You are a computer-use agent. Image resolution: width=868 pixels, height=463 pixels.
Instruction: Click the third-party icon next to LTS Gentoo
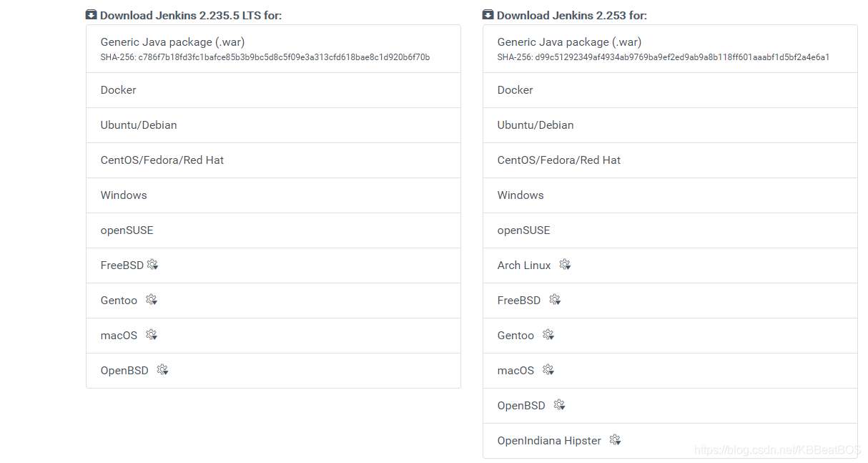point(151,300)
